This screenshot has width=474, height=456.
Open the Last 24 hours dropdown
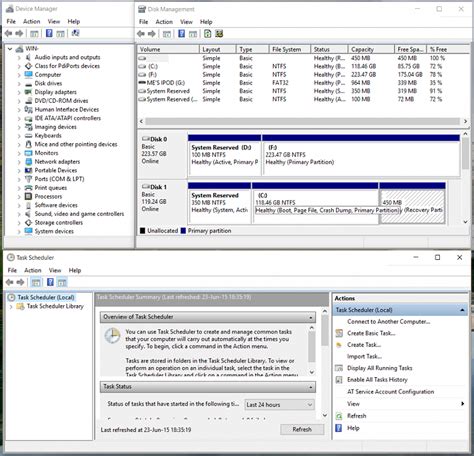[x=279, y=405]
